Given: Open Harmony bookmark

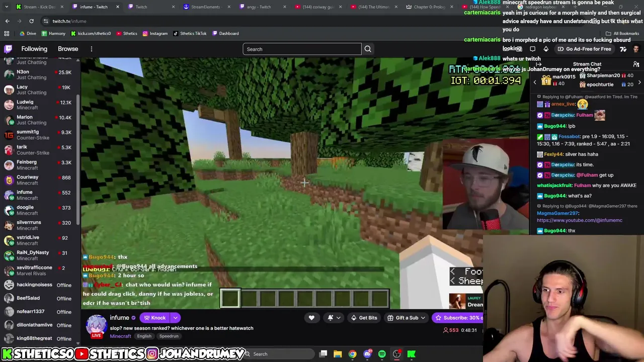Looking at the screenshot, I should point(53,33).
